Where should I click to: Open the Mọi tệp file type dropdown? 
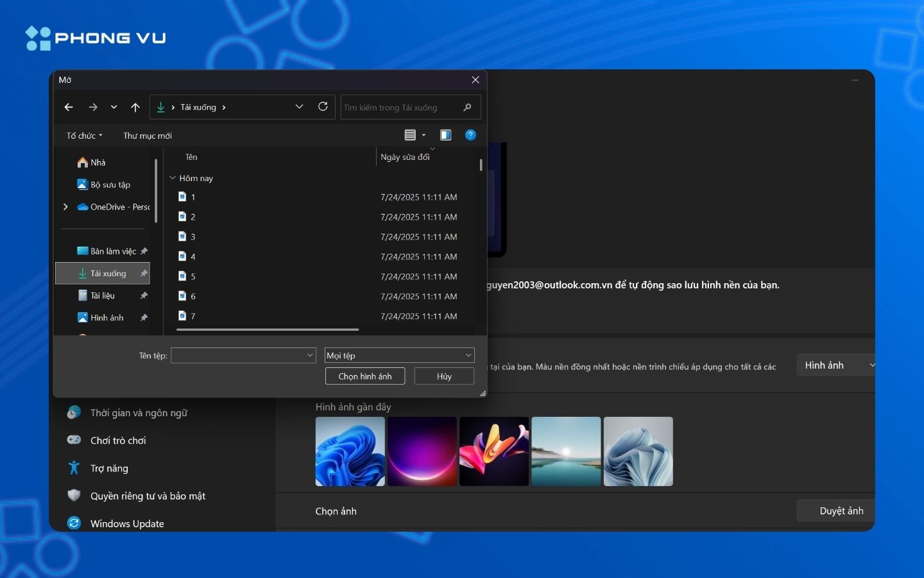pyautogui.click(x=399, y=355)
